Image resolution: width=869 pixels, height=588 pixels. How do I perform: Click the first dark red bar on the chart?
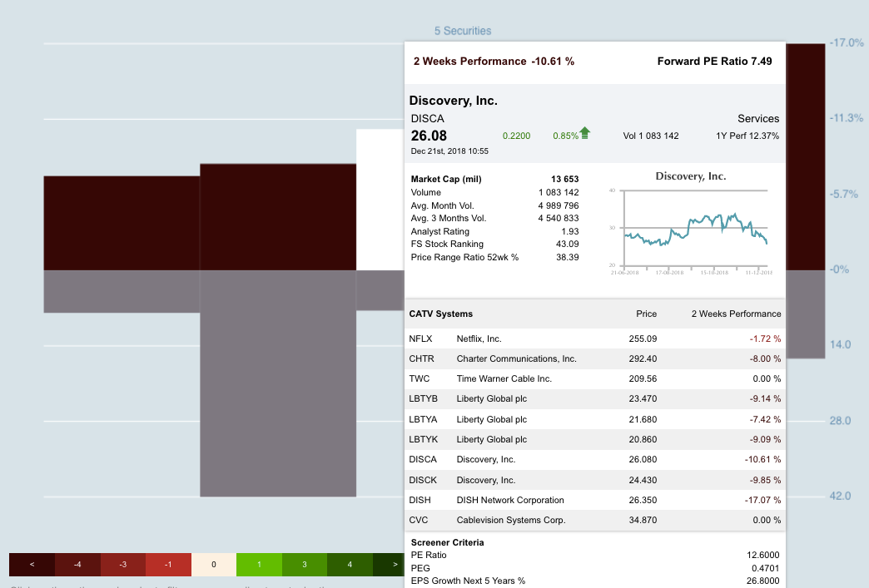click(x=122, y=223)
